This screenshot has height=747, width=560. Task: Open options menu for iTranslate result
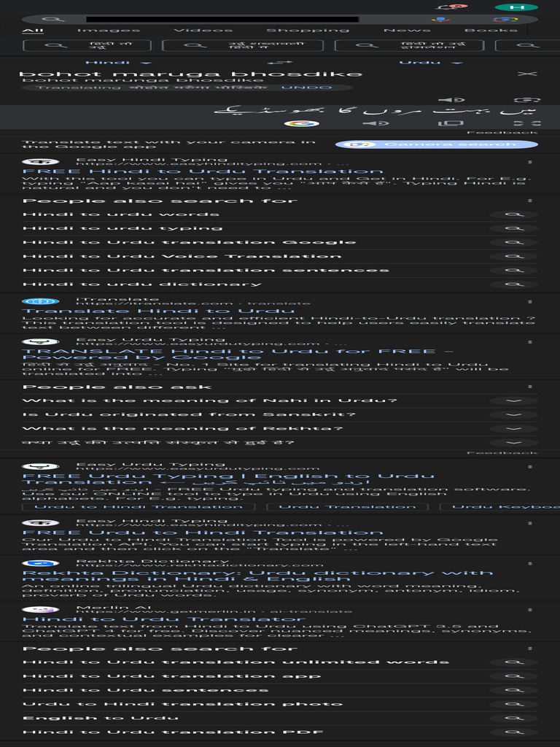530,301
